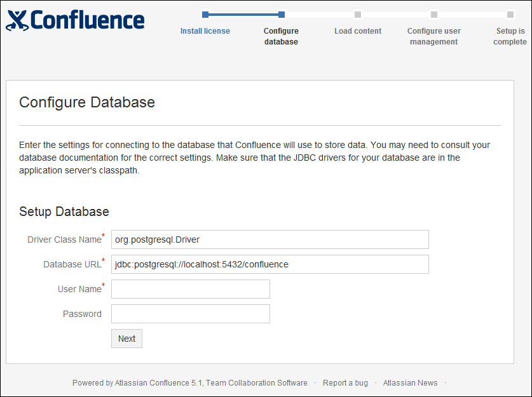Open the Atlassian News link
The width and height of the screenshot is (532, 397).
pos(410,383)
